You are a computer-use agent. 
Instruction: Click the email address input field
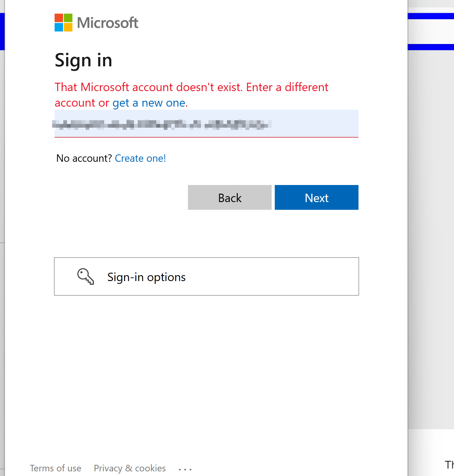(x=206, y=123)
